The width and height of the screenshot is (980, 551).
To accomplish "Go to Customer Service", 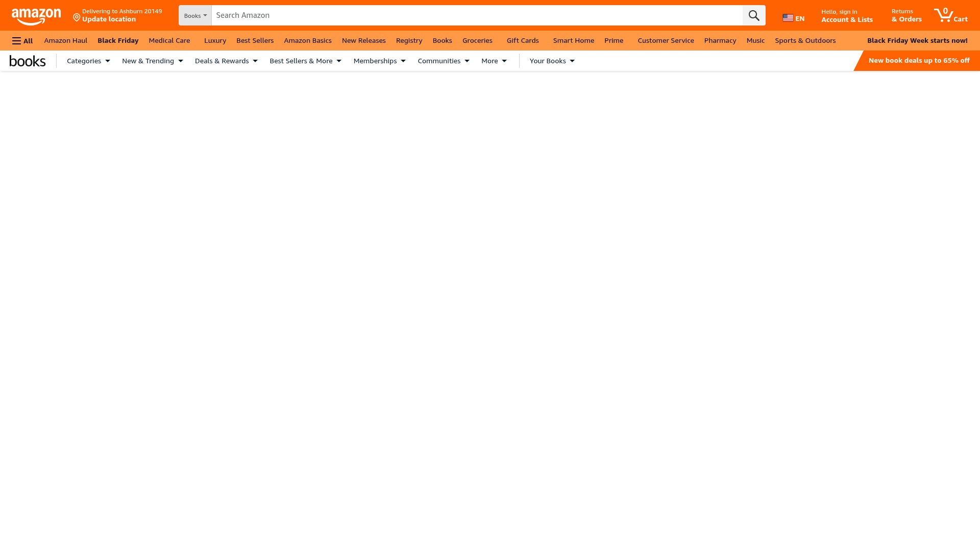I will (666, 40).
